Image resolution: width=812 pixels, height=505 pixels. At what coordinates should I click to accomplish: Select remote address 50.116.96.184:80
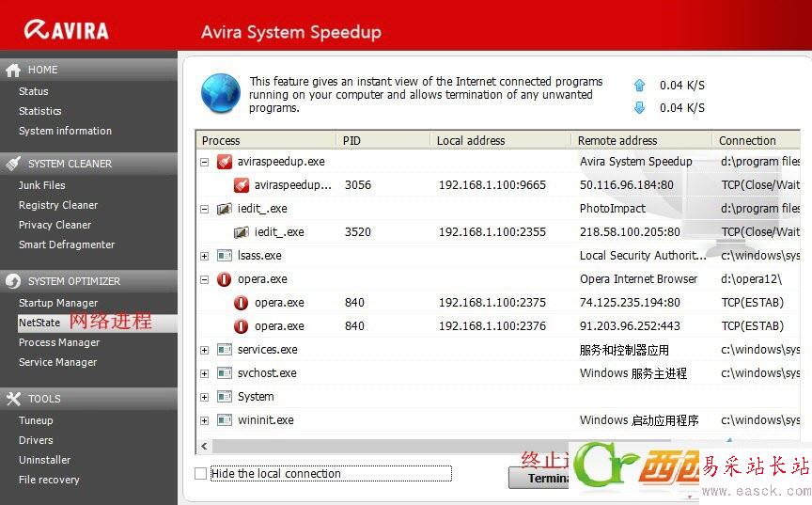(627, 185)
